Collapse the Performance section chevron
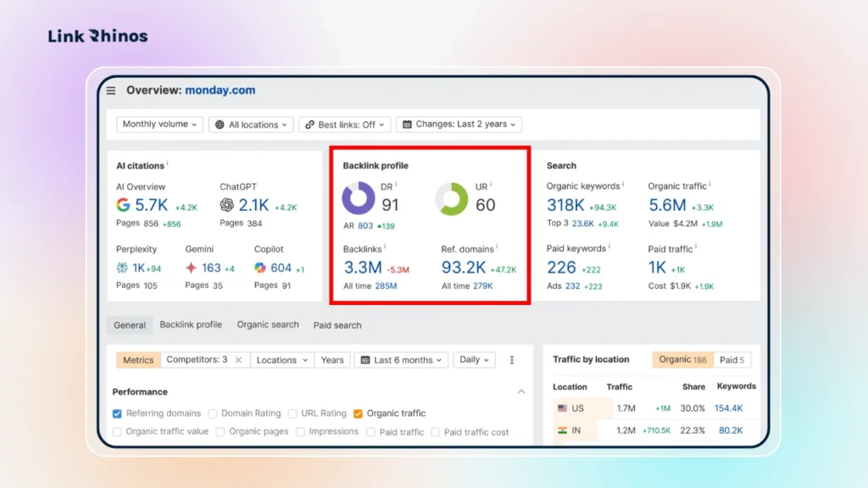 coord(521,391)
